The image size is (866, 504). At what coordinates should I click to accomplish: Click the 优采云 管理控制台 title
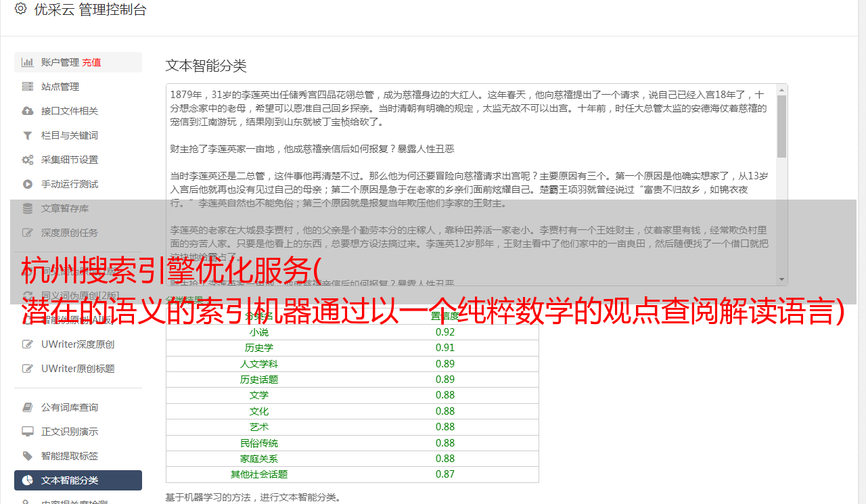coord(90,9)
